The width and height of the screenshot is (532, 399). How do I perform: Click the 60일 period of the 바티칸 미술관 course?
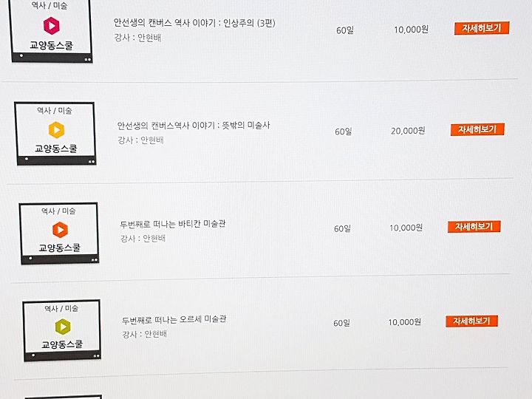click(x=342, y=228)
